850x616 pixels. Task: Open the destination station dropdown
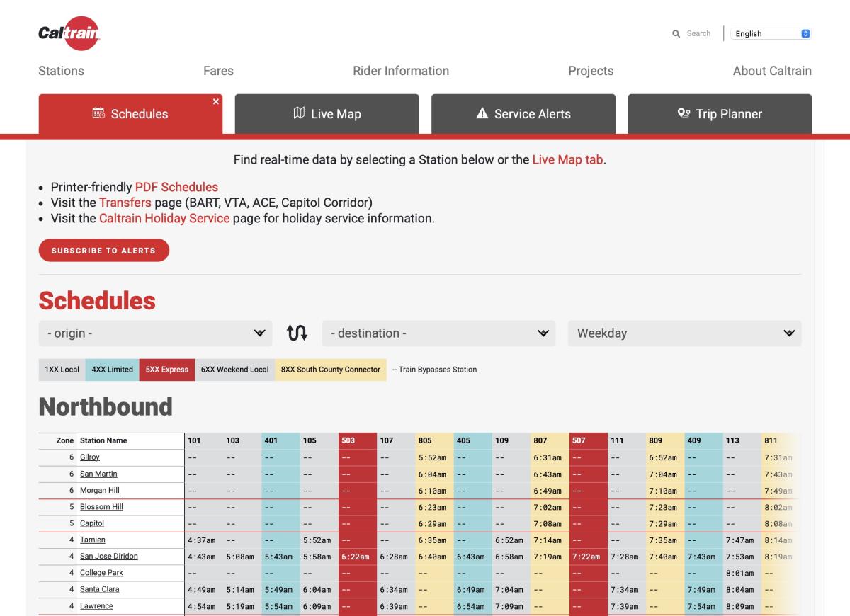[439, 333]
